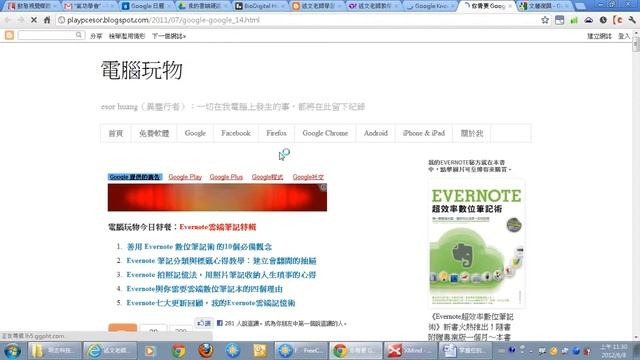Open the Facebook blog menu item
The image size is (640, 360).
(236, 133)
